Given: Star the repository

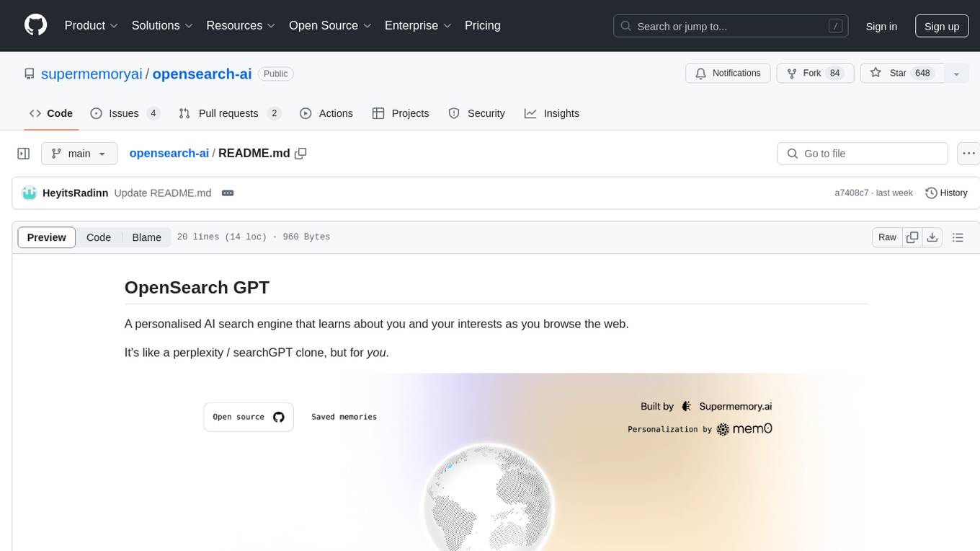Looking at the screenshot, I should 902,74.
